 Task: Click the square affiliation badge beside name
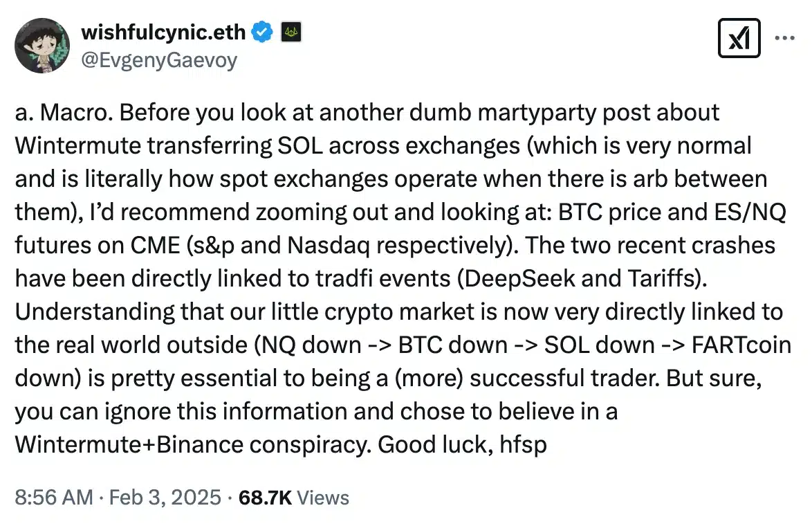[290, 32]
